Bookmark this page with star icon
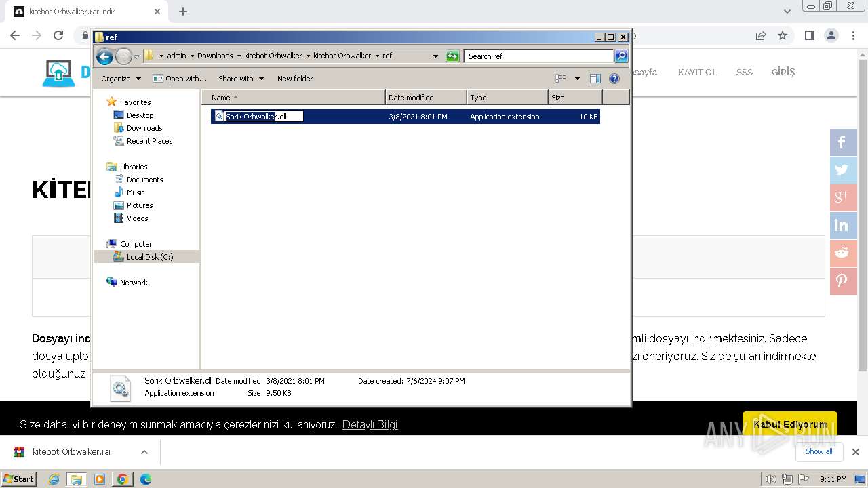The image size is (868, 488). [x=783, y=35]
